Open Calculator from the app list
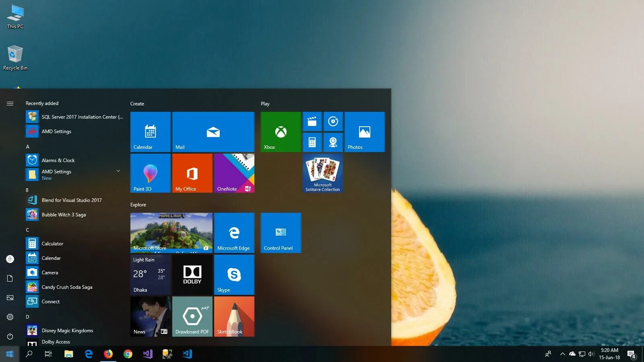644x362 pixels. (75, 244)
